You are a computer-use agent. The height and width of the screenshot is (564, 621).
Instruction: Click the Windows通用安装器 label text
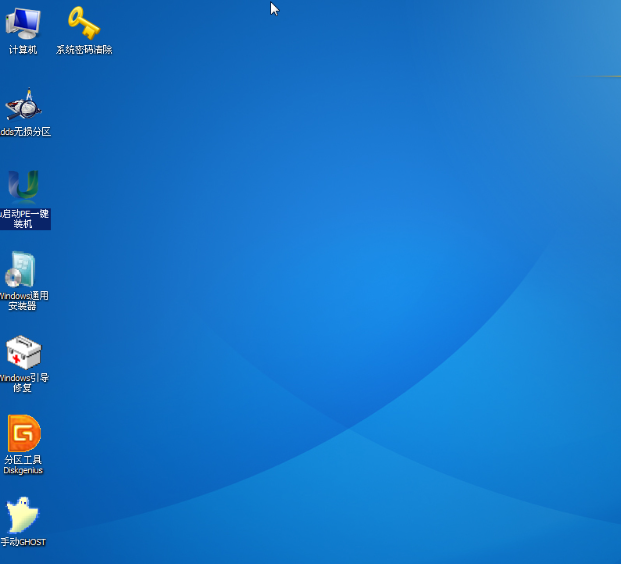point(24,301)
